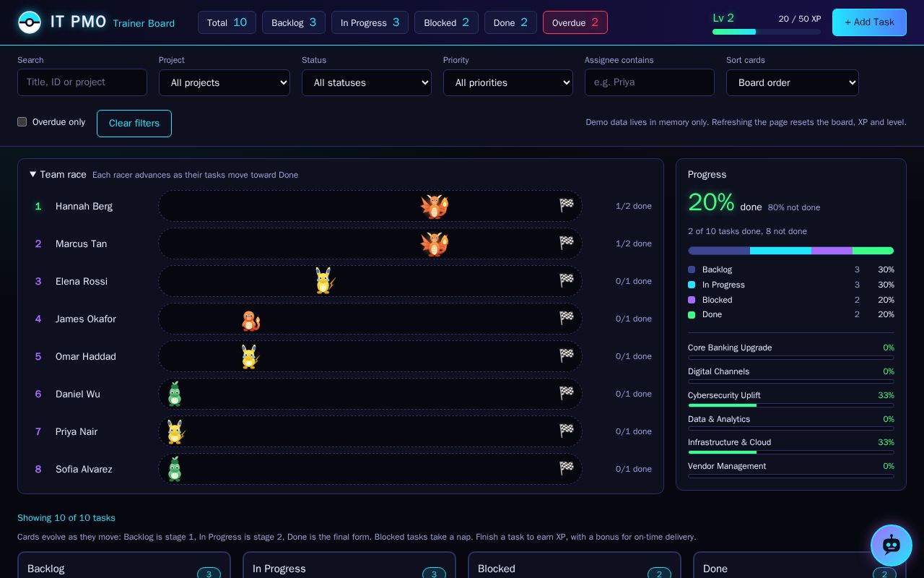The width and height of the screenshot is (924, 578).
Task: Focus the Search input field
Action: (x=82, y=82)
